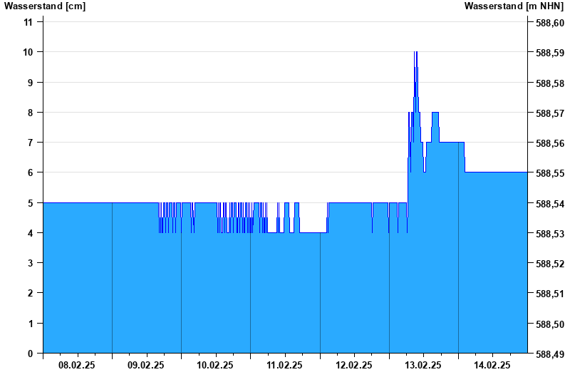
Task: Click the 14.02.25 date label
Action: pos(492,365)
